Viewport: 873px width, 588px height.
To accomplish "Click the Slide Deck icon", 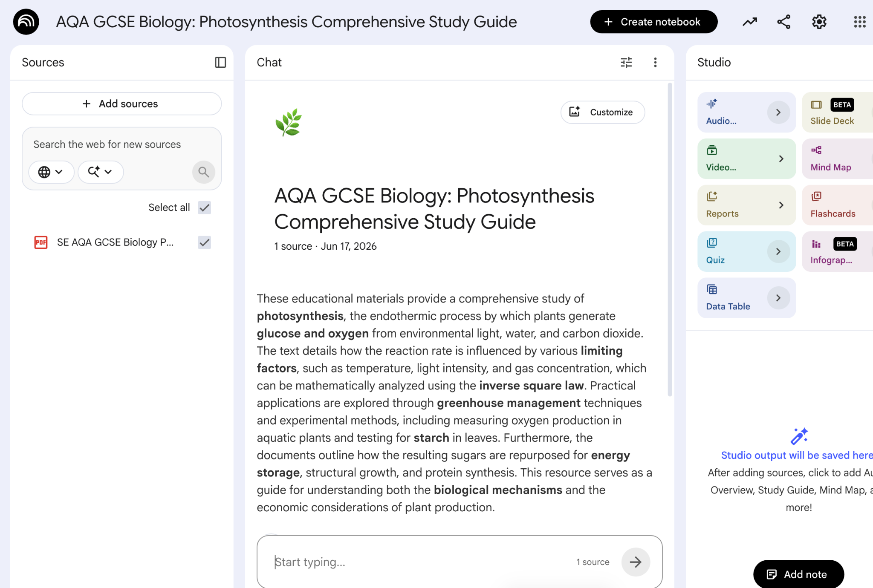I will point(816,104).
